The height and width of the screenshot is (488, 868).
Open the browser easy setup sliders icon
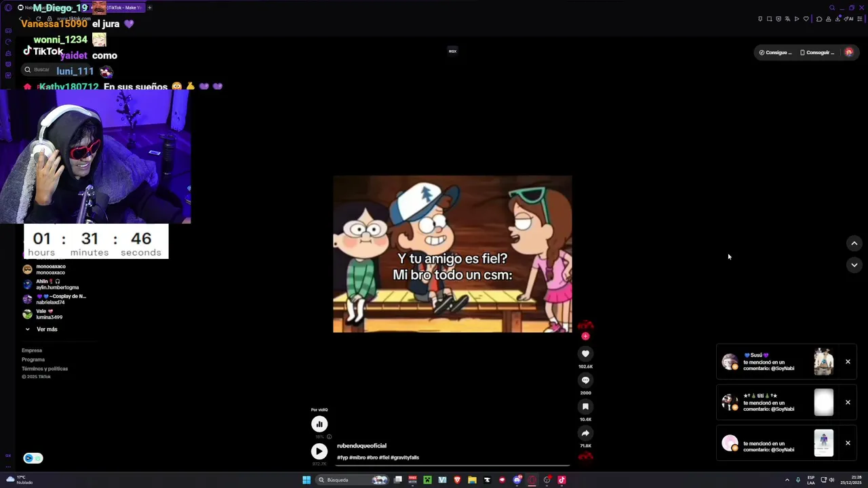click(860, 19)
